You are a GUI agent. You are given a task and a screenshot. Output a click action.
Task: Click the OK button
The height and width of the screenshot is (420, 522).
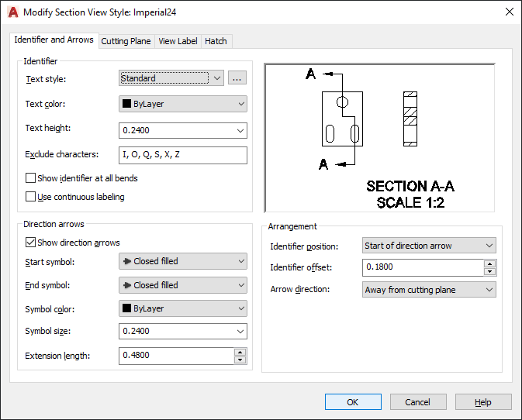click(x=353, y=402)
